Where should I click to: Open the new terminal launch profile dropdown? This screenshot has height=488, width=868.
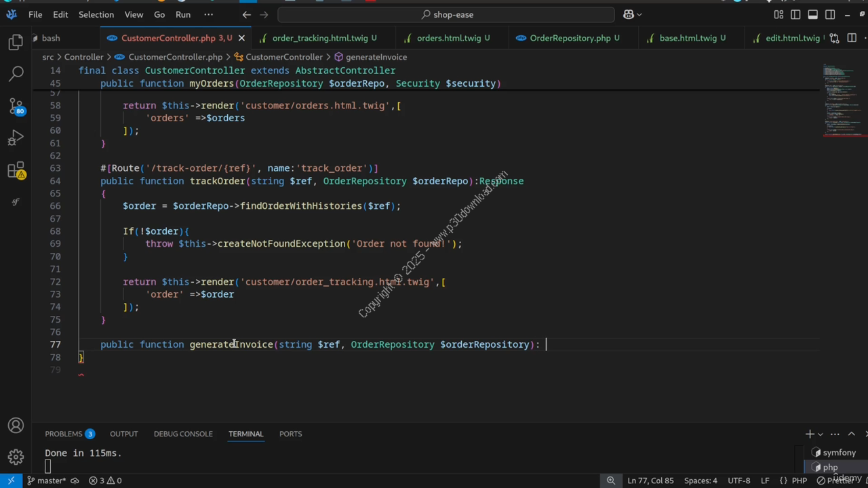click(x=821, y=434)
